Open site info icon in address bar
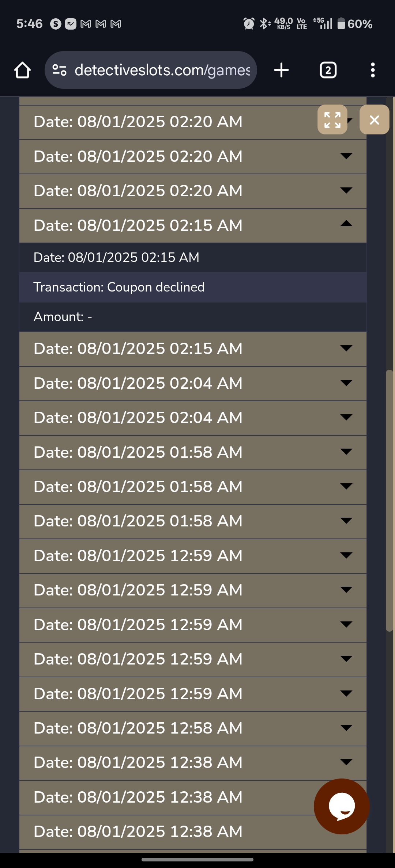 [x=59, y=70]
